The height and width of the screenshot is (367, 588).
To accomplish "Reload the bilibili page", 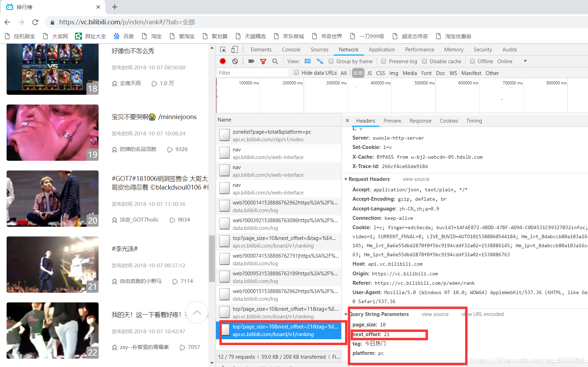I will [35, 22].
